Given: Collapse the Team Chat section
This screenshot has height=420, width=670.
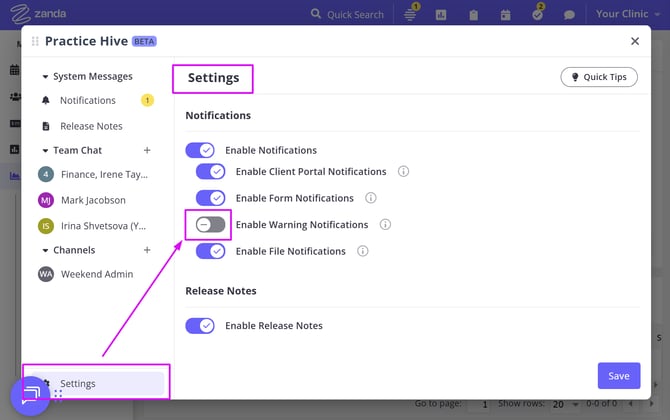Looking at the screenshot, I should 44,150.
